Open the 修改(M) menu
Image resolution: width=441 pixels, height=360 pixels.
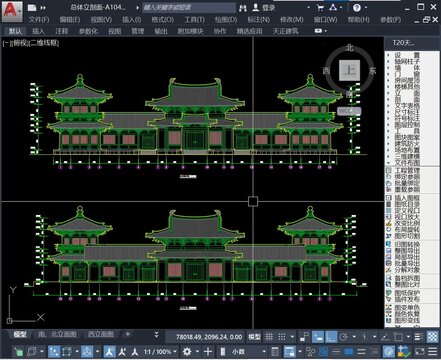[292, 20]
